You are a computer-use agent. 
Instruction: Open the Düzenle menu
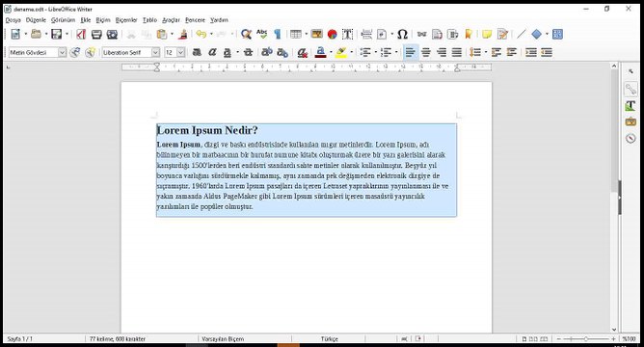pyautogui.click(x=36, y=19)
